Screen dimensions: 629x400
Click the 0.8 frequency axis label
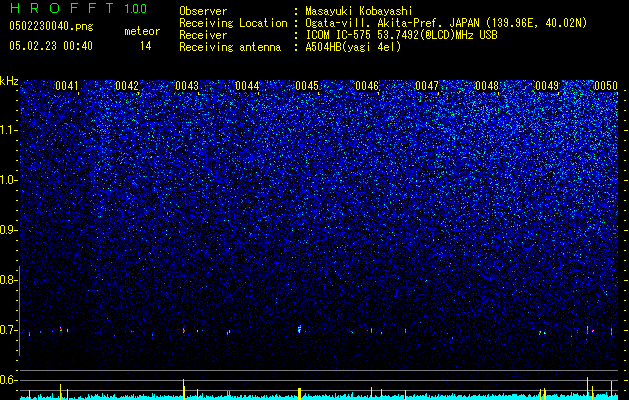tap(7, 280)
